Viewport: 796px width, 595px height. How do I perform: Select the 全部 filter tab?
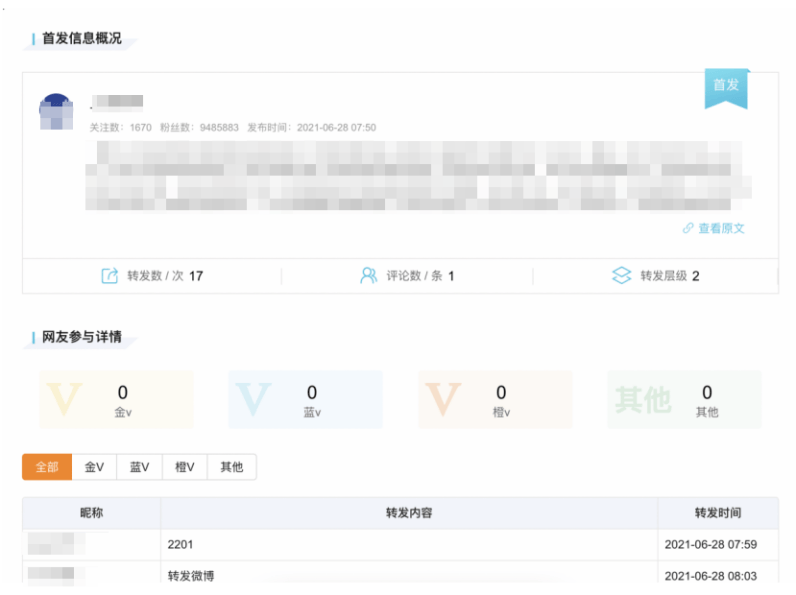click(47, 467)
